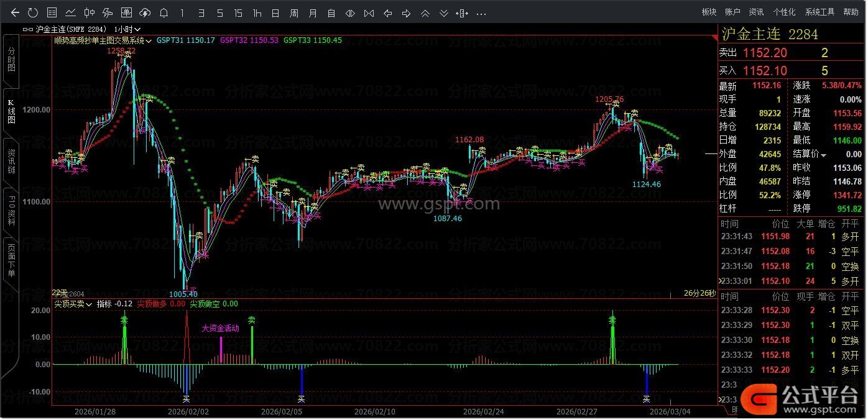This screenshot has height=420, width=868.
Task: Open the quote list table icon
Action: coord(52,12)
